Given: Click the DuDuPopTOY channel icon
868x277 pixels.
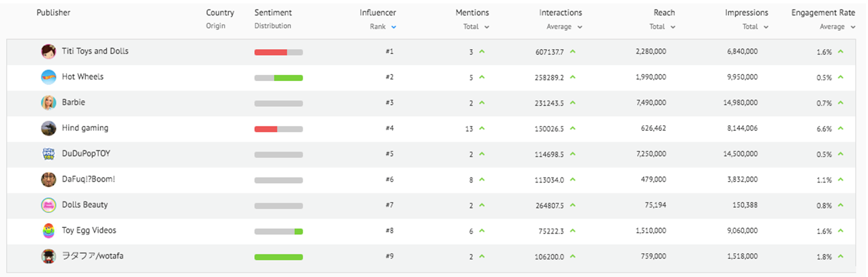Looking at the screenshot, I should (48, 154).
